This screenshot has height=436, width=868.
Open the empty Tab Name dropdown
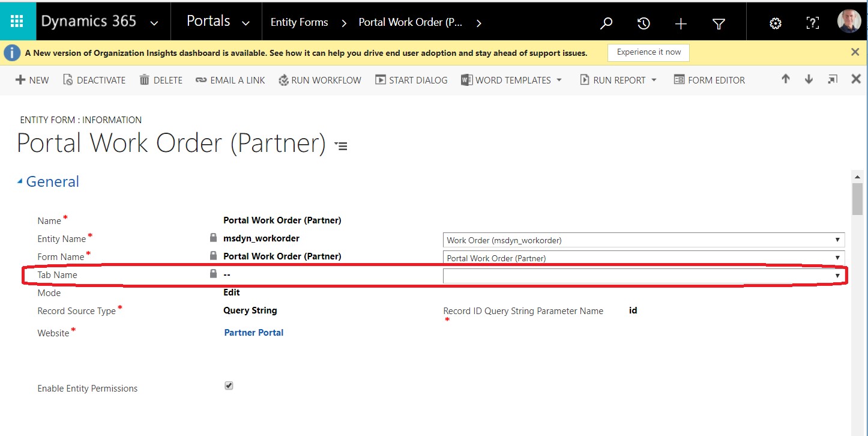[643, 276]
